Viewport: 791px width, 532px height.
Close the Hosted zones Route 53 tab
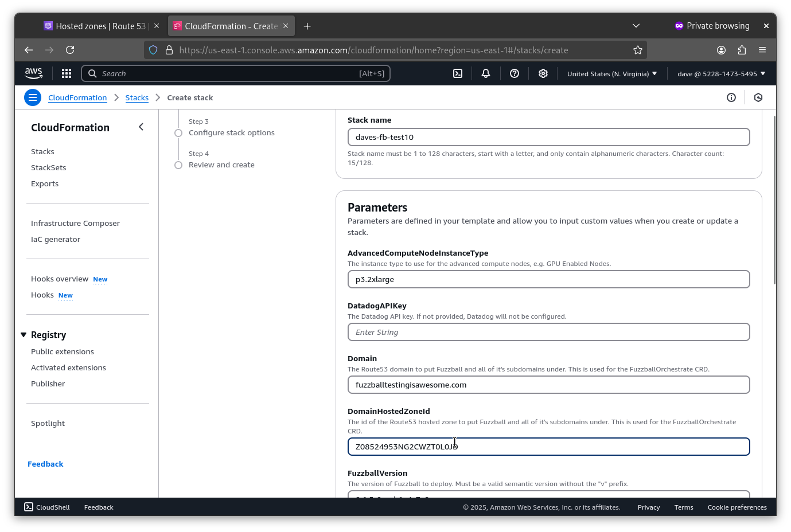tap(157, 26)
